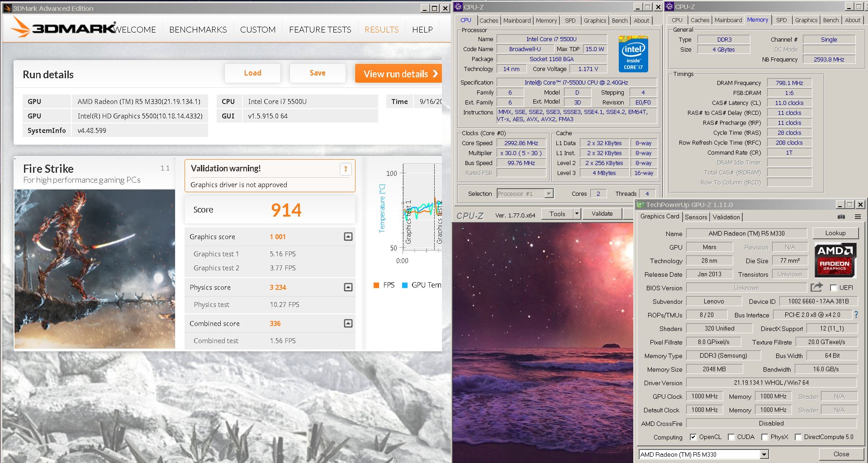Open Bench tab in first CPU-Z window
The width and height of the screenshot is (868, 463).
pos(620,20)
